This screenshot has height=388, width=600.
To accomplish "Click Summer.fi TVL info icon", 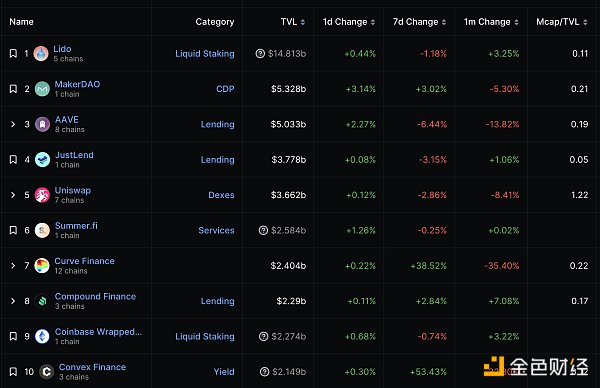I will 263,230.
